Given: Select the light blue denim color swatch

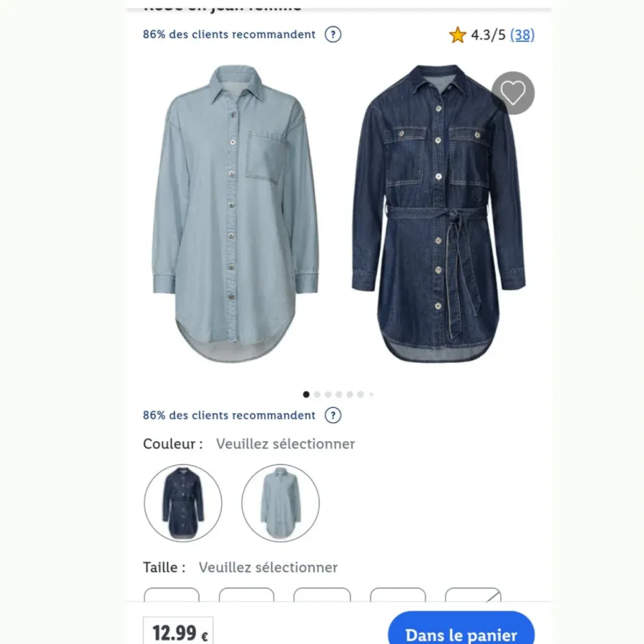Looking at the screenshot, I should (280, 503).
